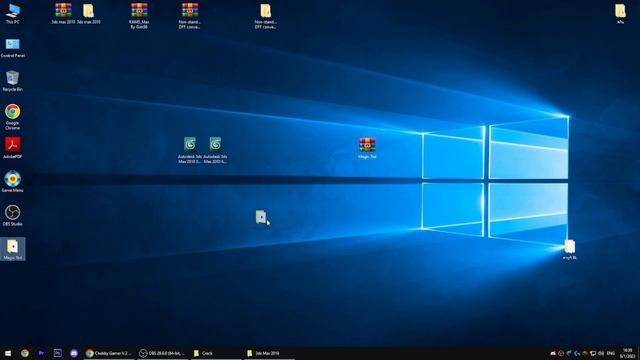Select the Non-stand DFF converter folder
The image size is (640, 360).
tap(265, 16)
